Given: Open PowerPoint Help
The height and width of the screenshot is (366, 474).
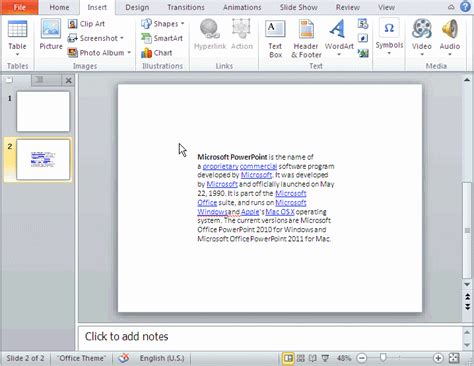Looking at the screenshot, I should coord(465,7).
